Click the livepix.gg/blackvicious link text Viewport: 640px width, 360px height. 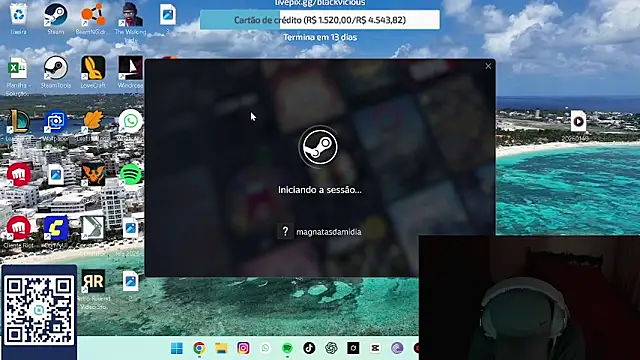click(x=320, y=3)
